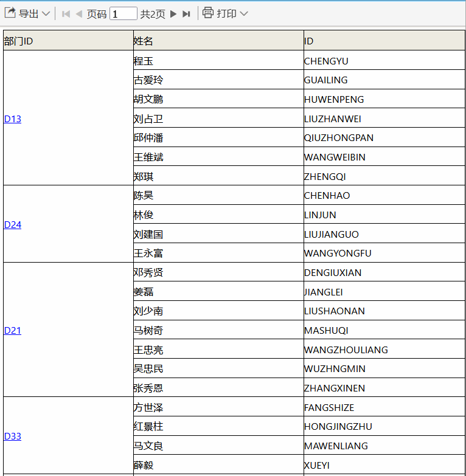Click the page number input field

[x=123, y=13]
